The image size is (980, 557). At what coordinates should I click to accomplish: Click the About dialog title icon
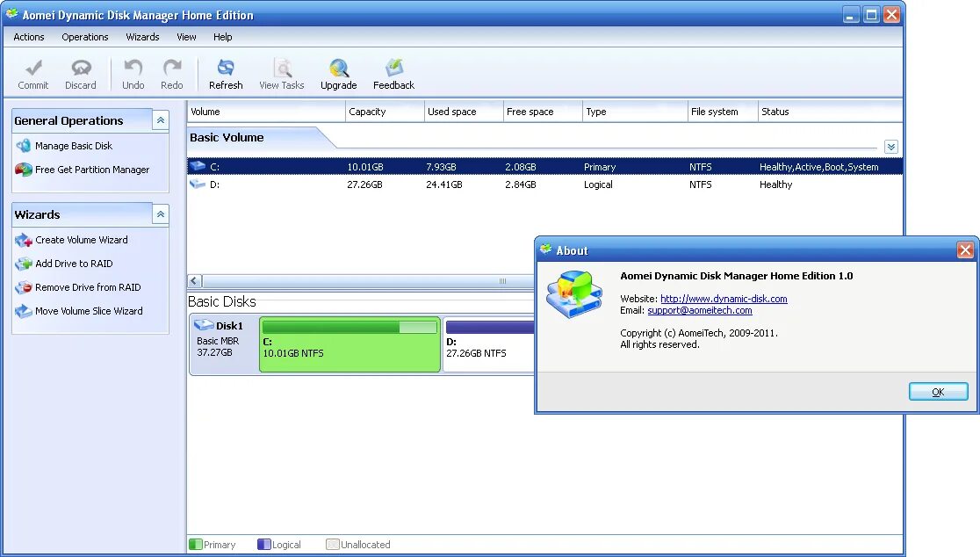(x=545, y=250)
